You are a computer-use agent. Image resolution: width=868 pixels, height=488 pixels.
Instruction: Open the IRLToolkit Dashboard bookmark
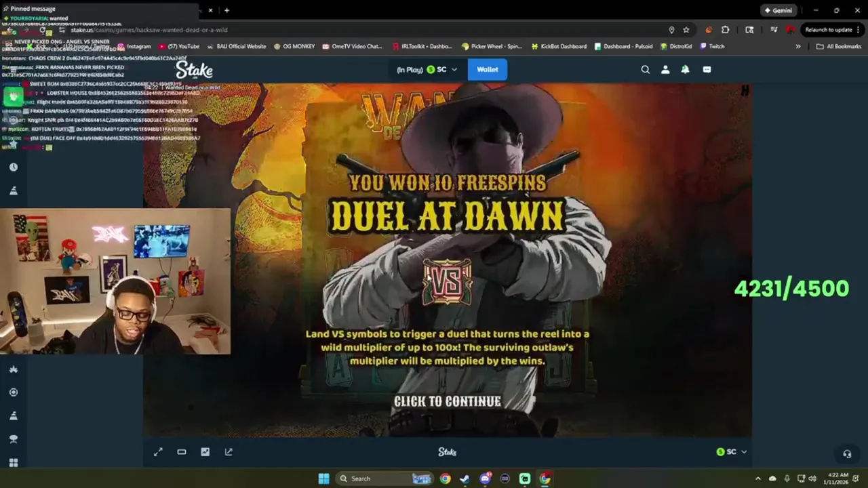pos(422,46)
